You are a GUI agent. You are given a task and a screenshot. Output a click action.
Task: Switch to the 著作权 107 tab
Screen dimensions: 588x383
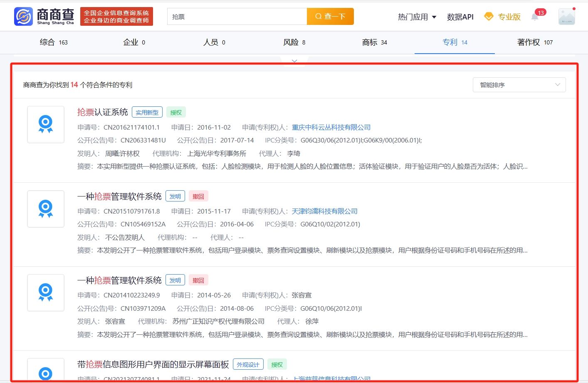(535, 42)
